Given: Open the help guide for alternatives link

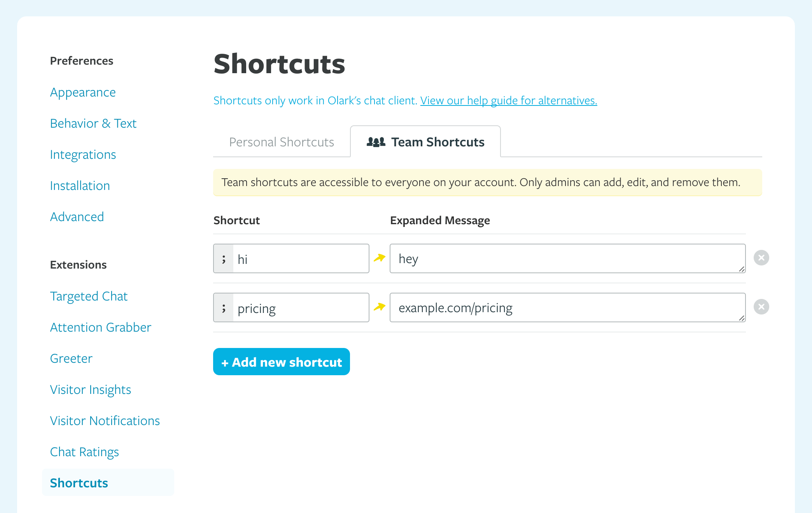Looking at the screenshot, I should point(508,100).
